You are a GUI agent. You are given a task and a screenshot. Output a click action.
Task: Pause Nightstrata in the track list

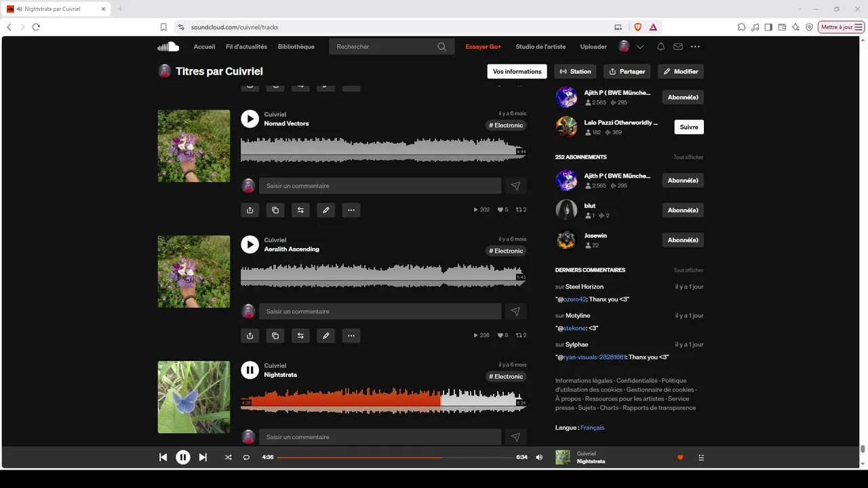250,369
